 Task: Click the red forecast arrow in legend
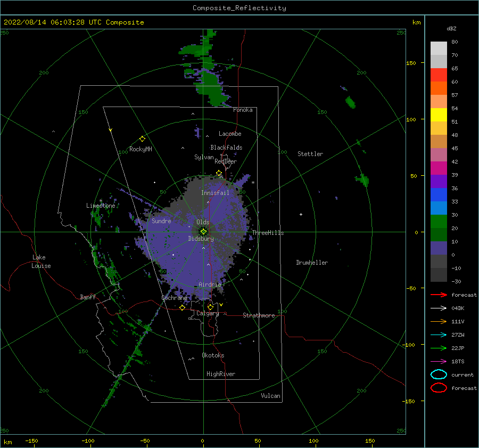439,295
